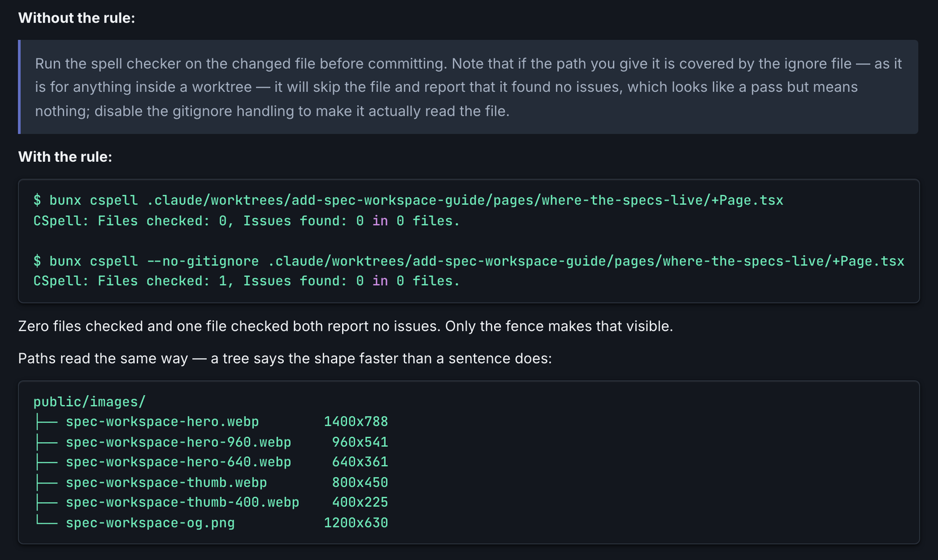Select the 'spec-workspace-thumb-400.webp' row

[x=211, y=502]
